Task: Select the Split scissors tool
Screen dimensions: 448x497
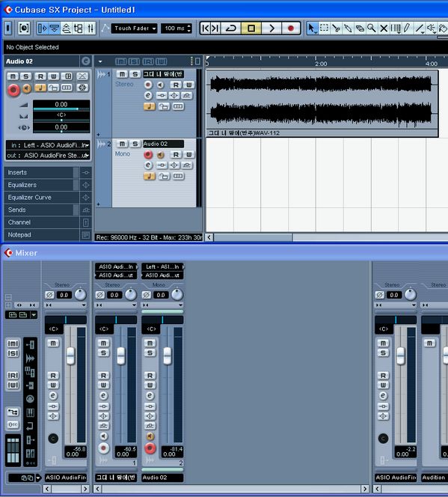Action: pyautogui.click(x=336, y=28)
